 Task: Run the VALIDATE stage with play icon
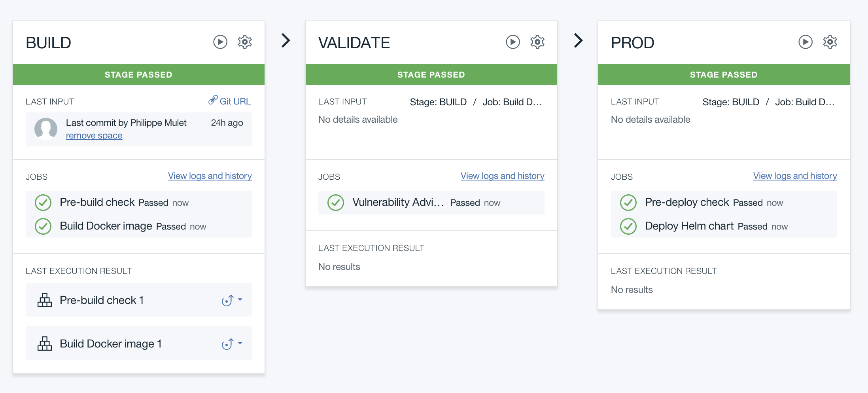[513, 42]
